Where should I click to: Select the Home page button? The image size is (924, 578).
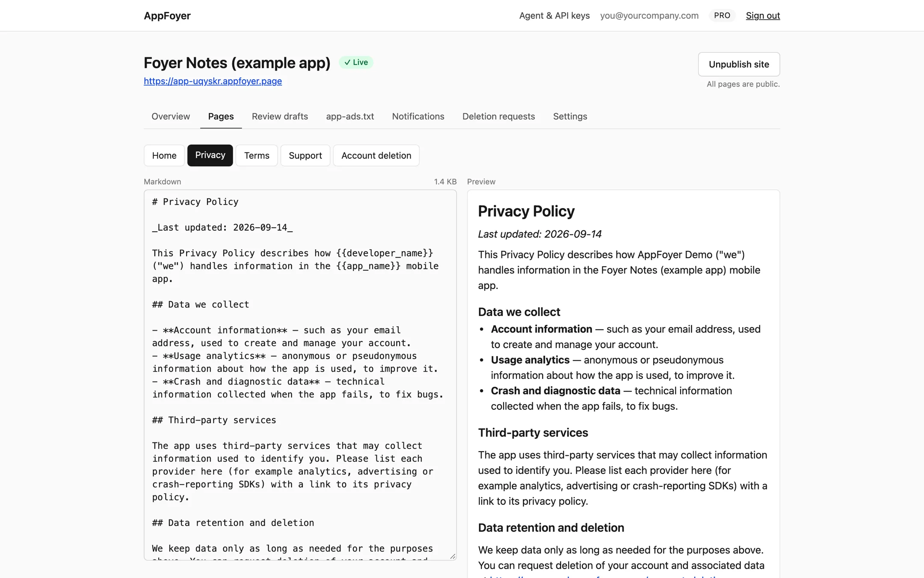pyautogui.click(x=164, y=155)
